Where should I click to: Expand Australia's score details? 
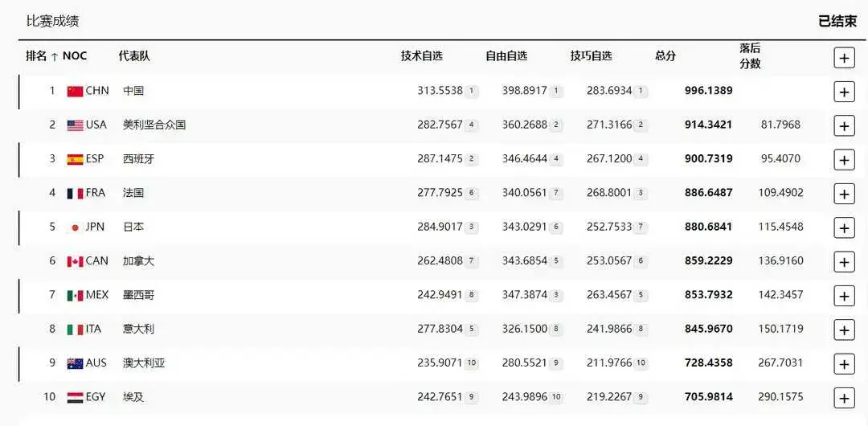844,364
